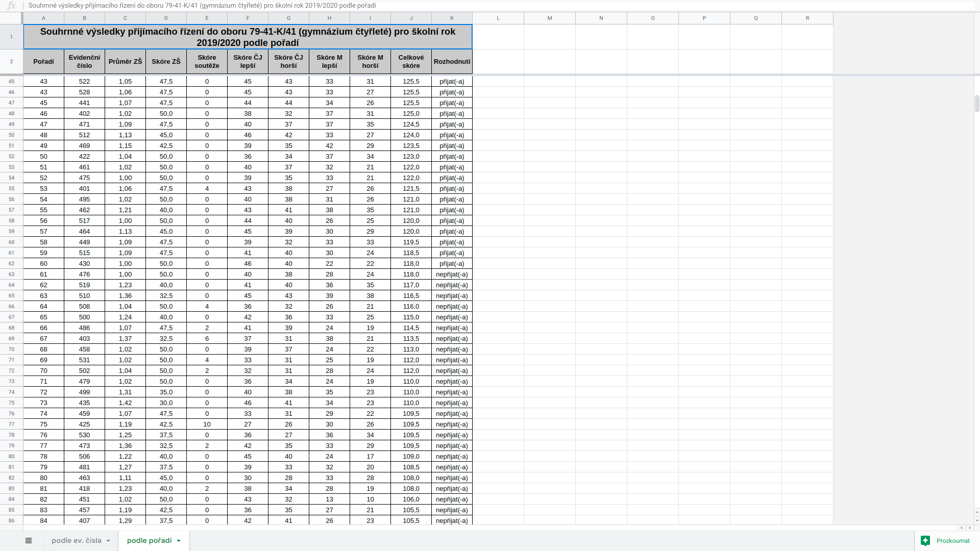Click inside the formula bar text
This screenshot has height=551, width=980.
click(202, 6)
